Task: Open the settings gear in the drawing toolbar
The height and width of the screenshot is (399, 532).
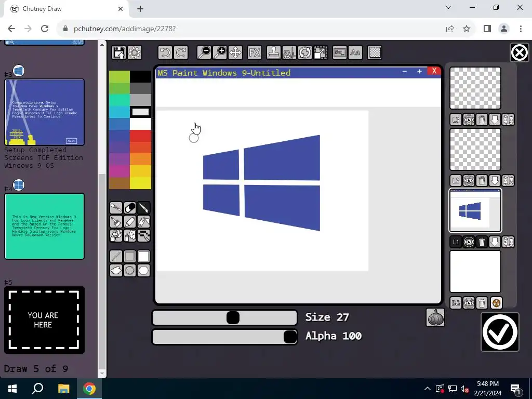Action: coord(135,52)
